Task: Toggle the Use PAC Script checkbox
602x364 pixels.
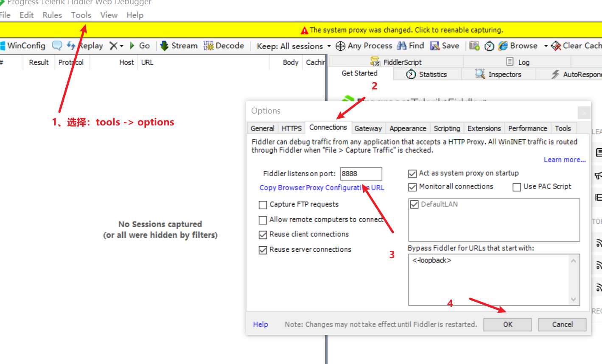Action: point(517,187)
